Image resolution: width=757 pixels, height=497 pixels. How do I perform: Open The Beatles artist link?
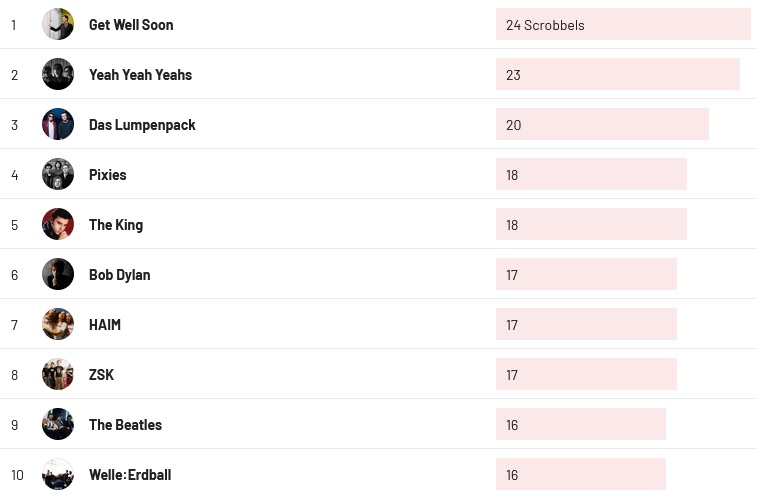point(125,425)
